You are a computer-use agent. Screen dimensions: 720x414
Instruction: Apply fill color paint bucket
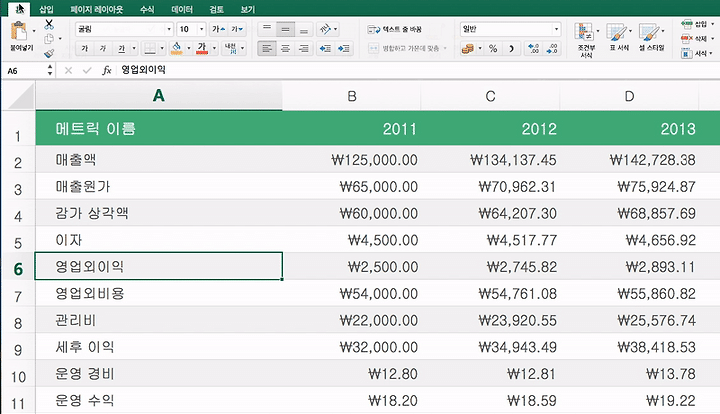point(176,48)
